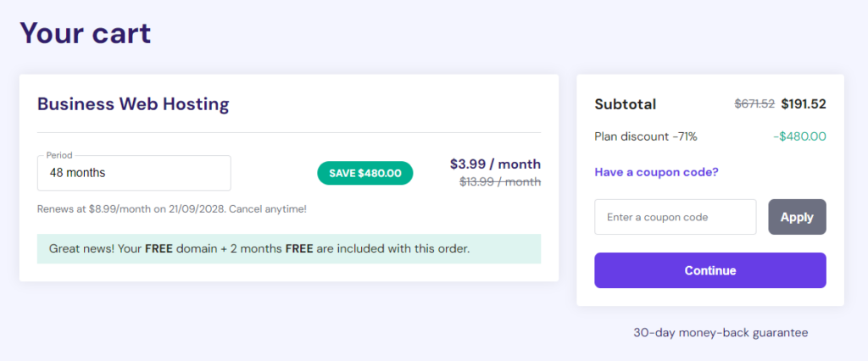Click the green -$480.00 discount amount
Viewport: 868px width, 361px height.
pos(799,136)
